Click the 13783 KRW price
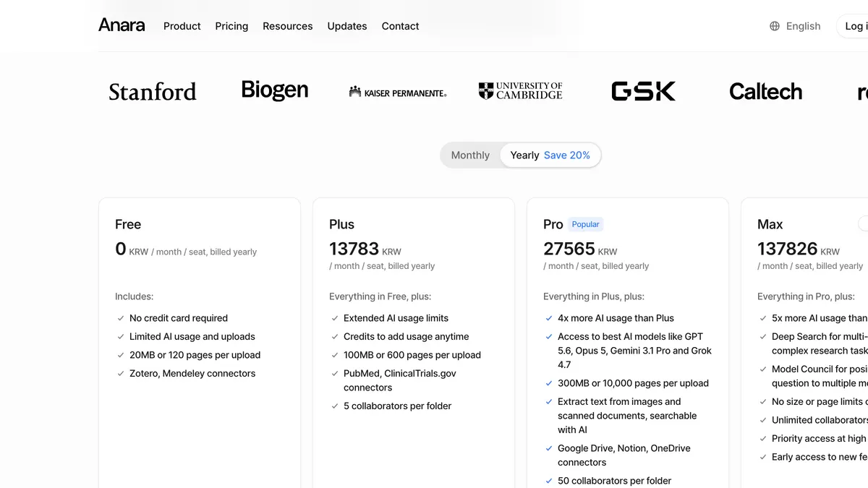The height and width of the screenshot is (488, 868). pos(365,249)
